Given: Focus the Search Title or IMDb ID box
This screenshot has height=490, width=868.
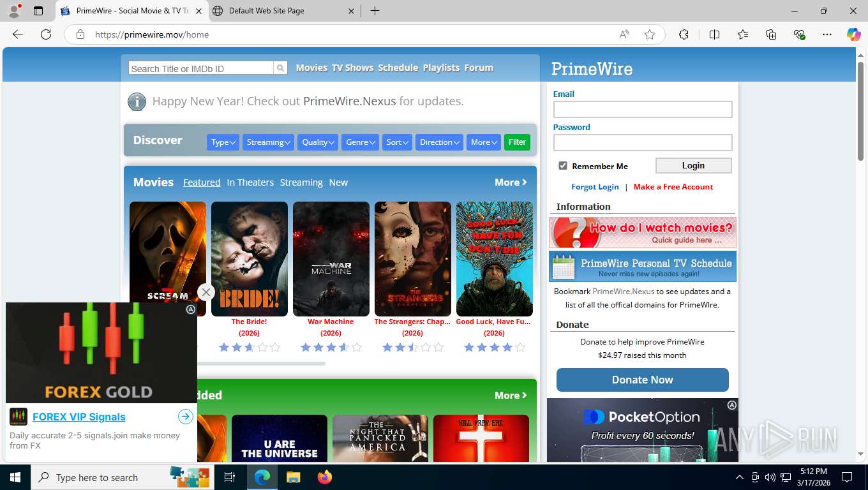Looking at the screenshot, I should pyautogui.click(x=201, y=68).
